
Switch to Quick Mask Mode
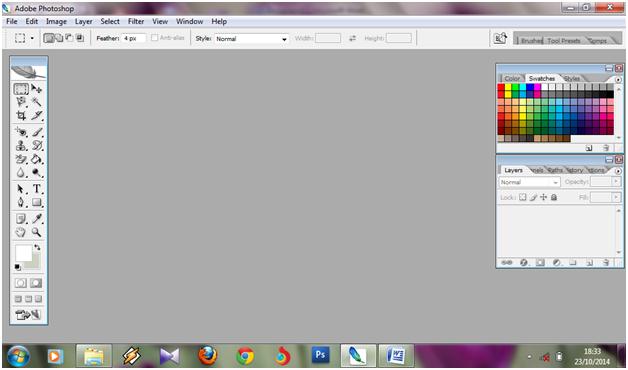pos(36,283)
